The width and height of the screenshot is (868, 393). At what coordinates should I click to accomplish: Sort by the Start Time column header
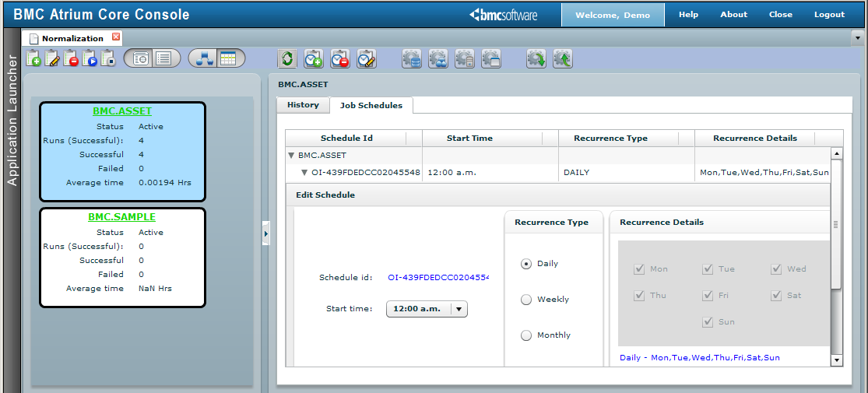tap(490, 139)
